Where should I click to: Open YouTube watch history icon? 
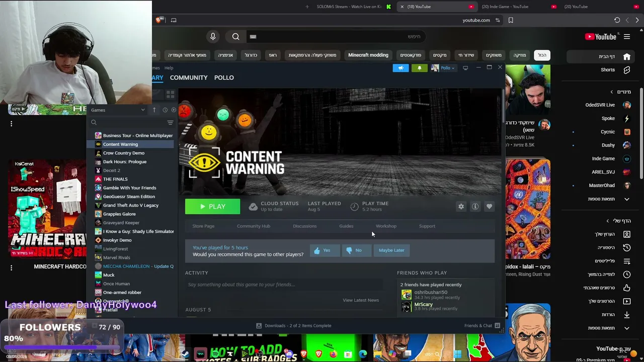(x=627, y=247)
